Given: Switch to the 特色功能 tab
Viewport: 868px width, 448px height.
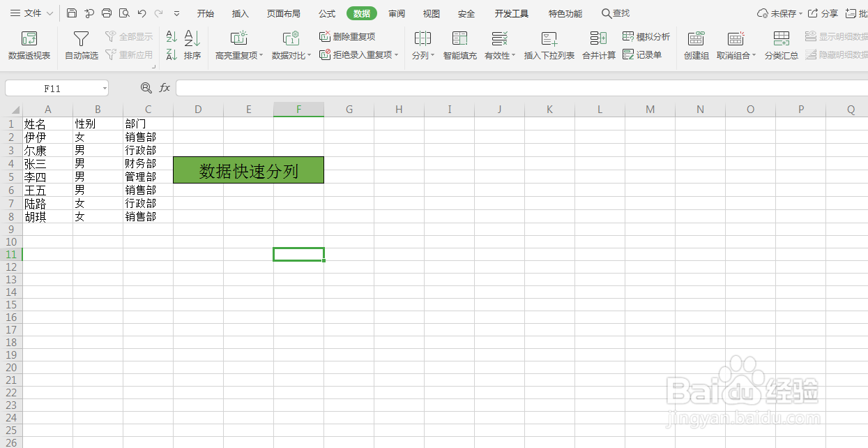Looking at the screenshot, I should pyautogui.click(x=565, y=13).
